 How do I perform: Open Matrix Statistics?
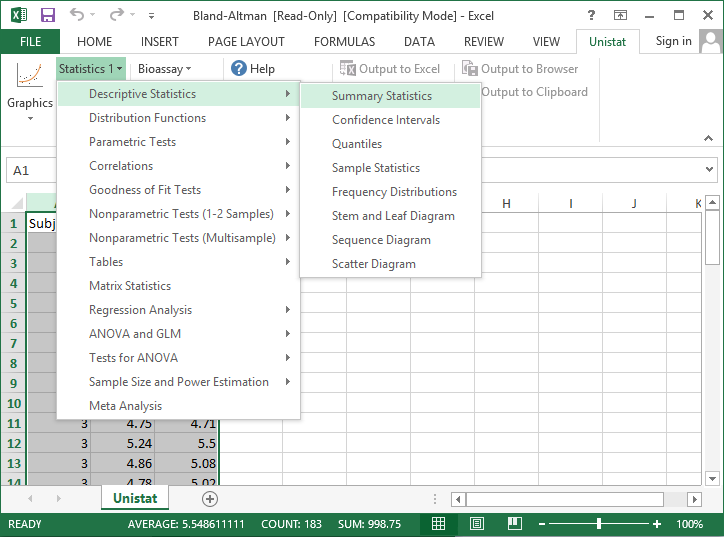click(178, 286)
